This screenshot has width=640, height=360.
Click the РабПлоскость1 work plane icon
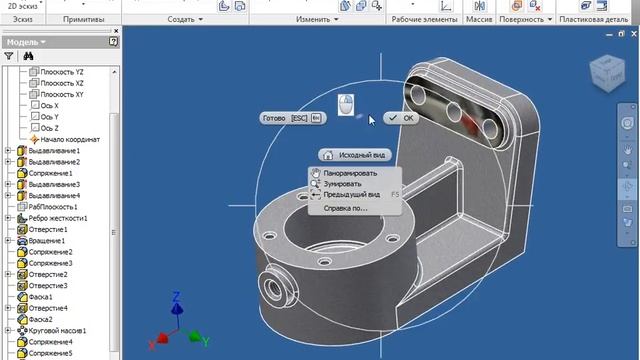22,207
